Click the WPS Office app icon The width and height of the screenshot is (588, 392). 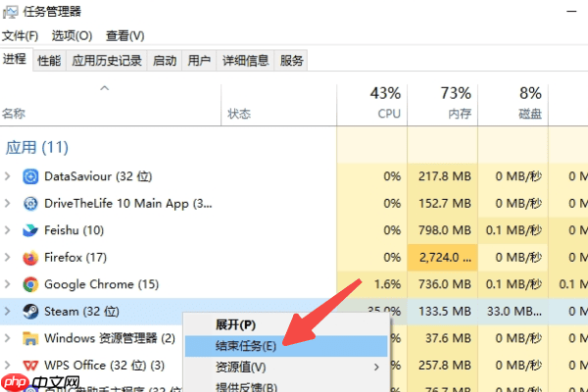[30, 366]
